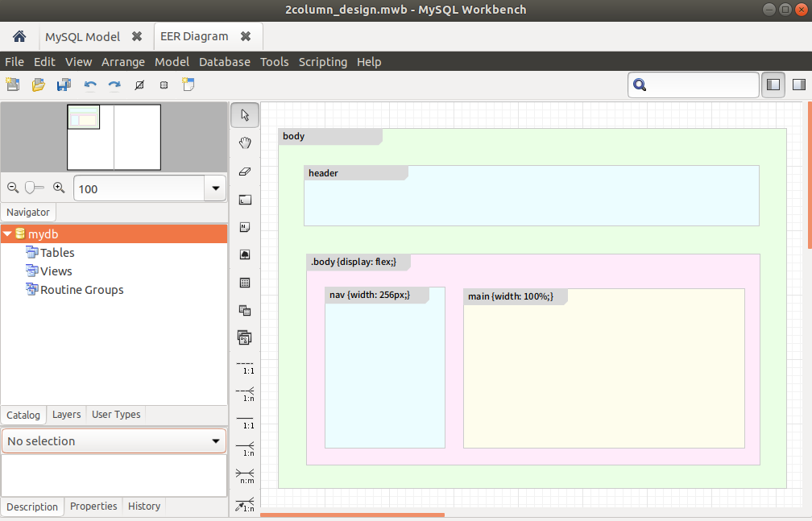Select the n:m relationship tool
Screen dimensions: 812x521
[245, 477]
